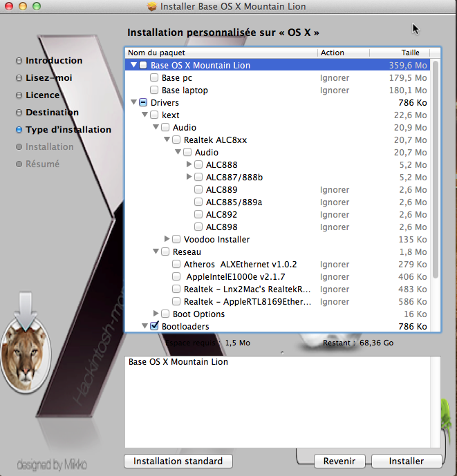The height and width of the screenshot is (476, 457).
Task: Click the Ignorer action for ALC898
Action: [x=335, y=227]
